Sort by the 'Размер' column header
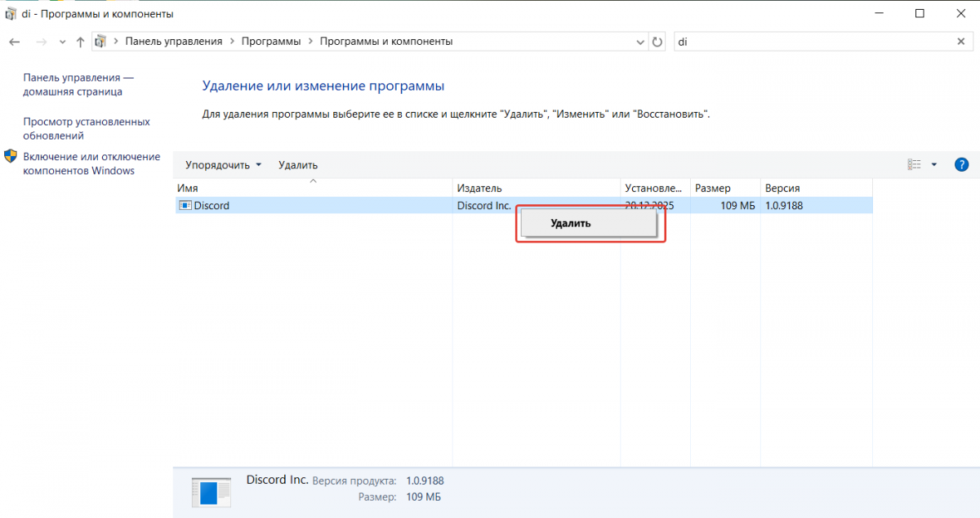The image size is (980, 518). 725,188
